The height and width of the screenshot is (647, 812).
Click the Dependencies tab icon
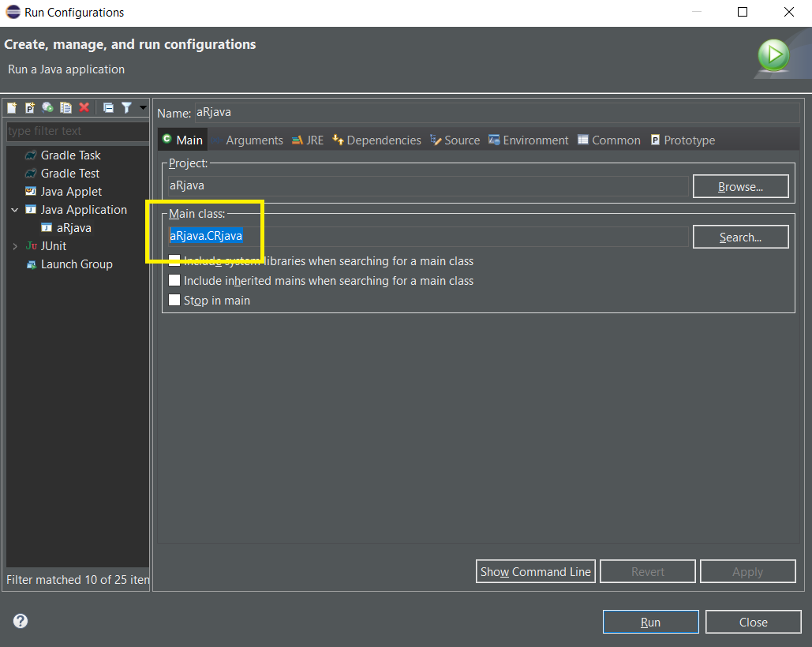click(339, 139)
